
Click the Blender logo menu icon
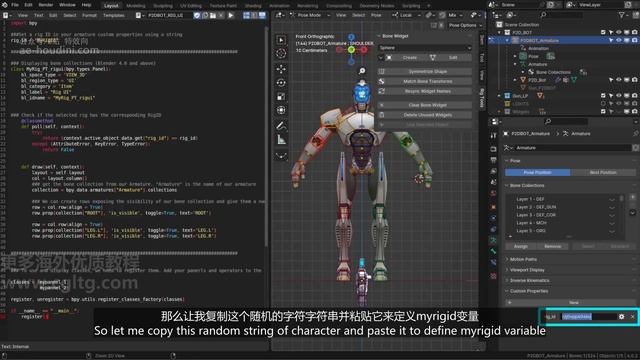[4, 5]
